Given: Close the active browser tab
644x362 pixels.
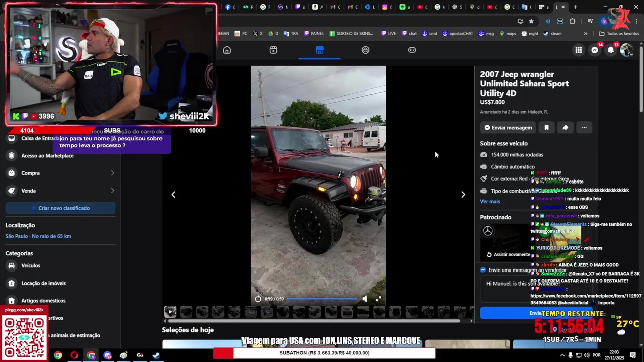Looking at the screenshot, I should pos(563,7).
